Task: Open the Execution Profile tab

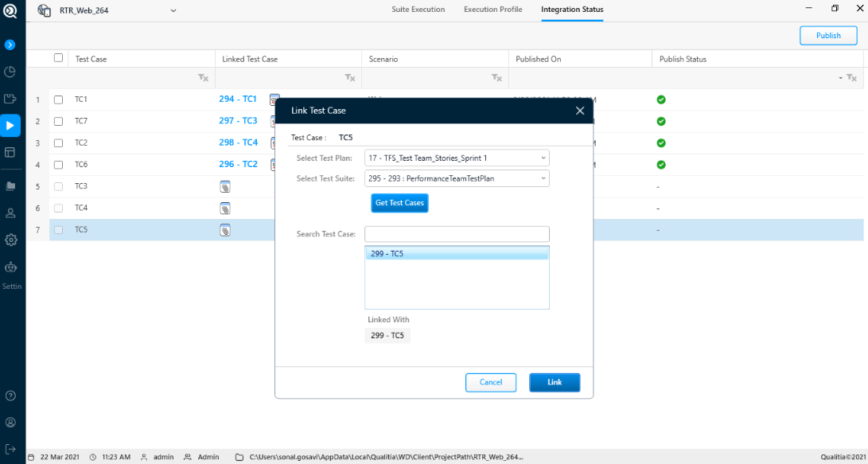Action: tap(492, 10)
